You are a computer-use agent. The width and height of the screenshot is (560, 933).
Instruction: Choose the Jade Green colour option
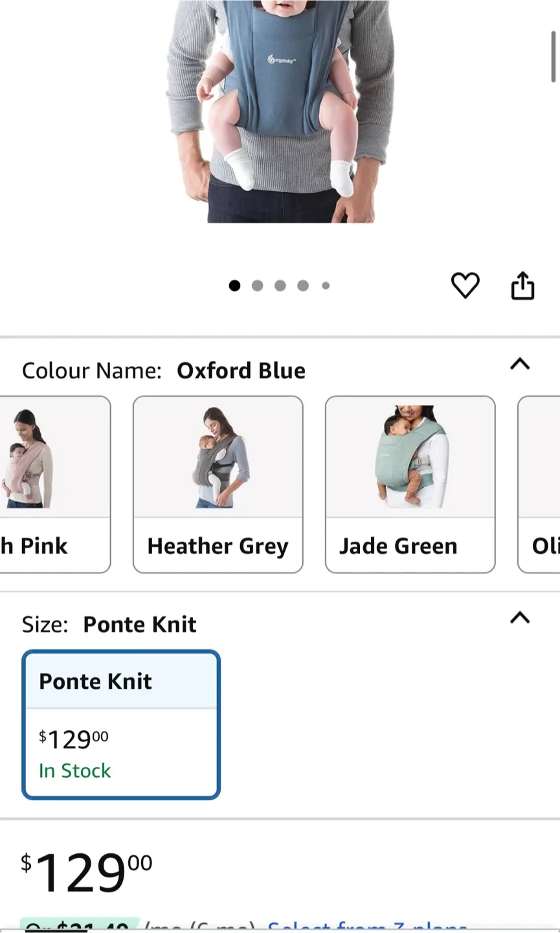[x=410, y=485]
